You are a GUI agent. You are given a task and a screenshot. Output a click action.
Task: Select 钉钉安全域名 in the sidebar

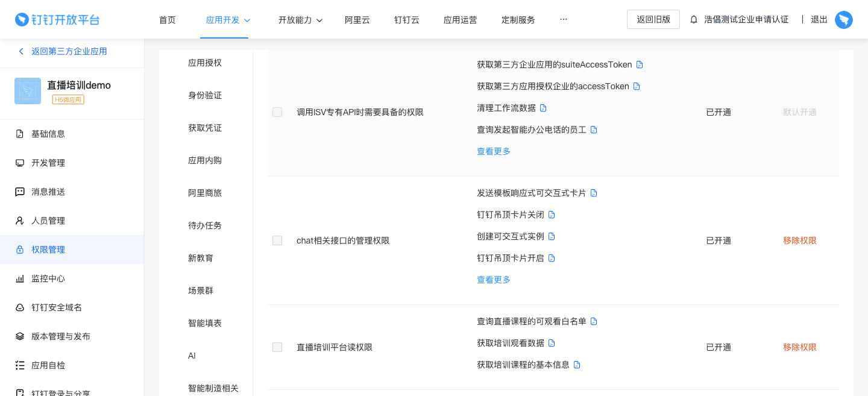(55, 307)
